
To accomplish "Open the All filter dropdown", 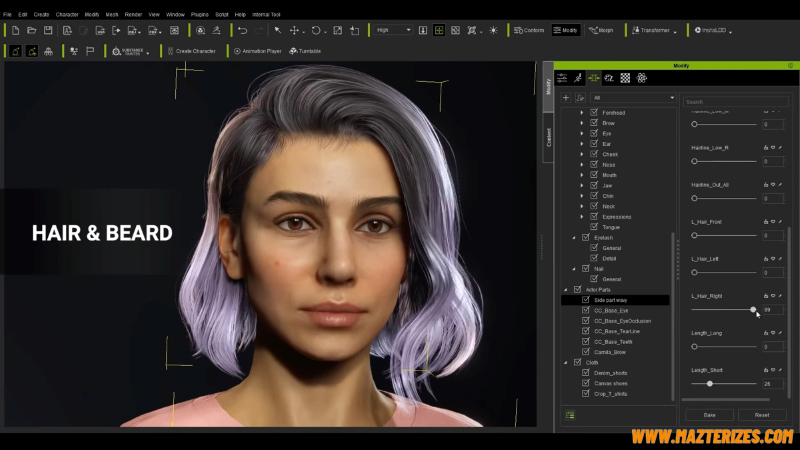I will pyautogui.click(x=633, y=97).
